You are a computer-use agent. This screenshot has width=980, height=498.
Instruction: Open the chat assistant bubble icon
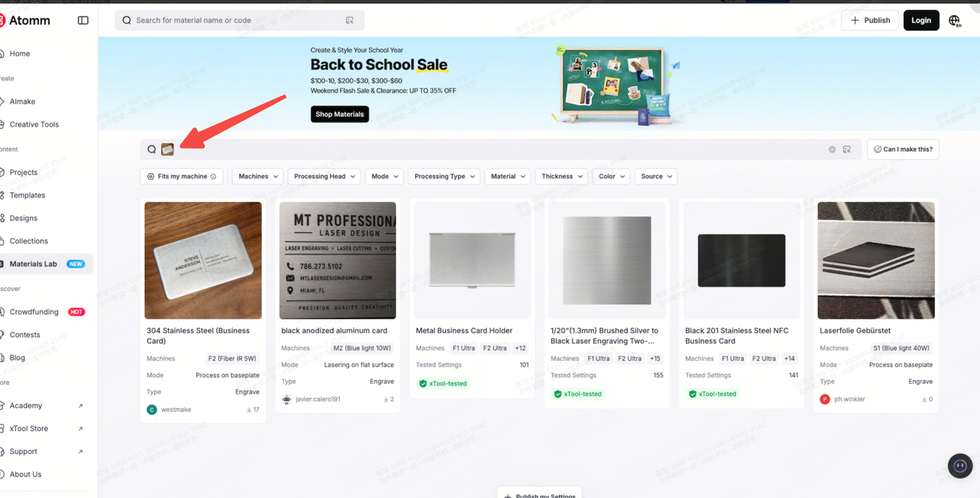[x=960, y=466]
